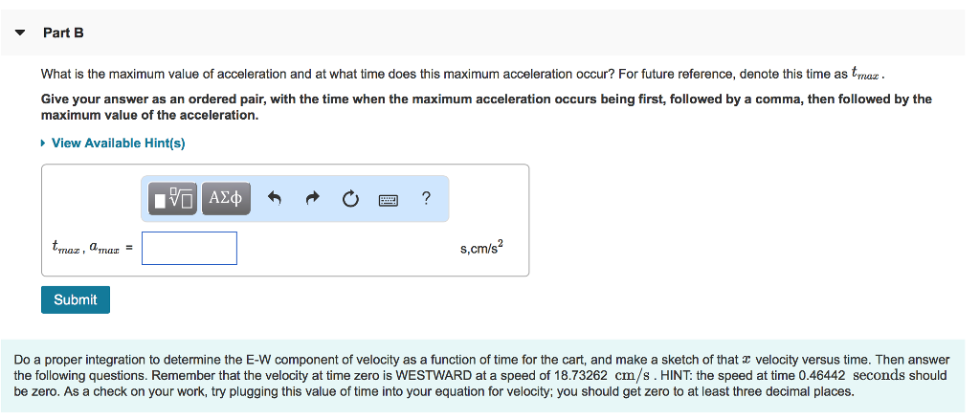Show keyboard shortcuts icon

[389, 200]
